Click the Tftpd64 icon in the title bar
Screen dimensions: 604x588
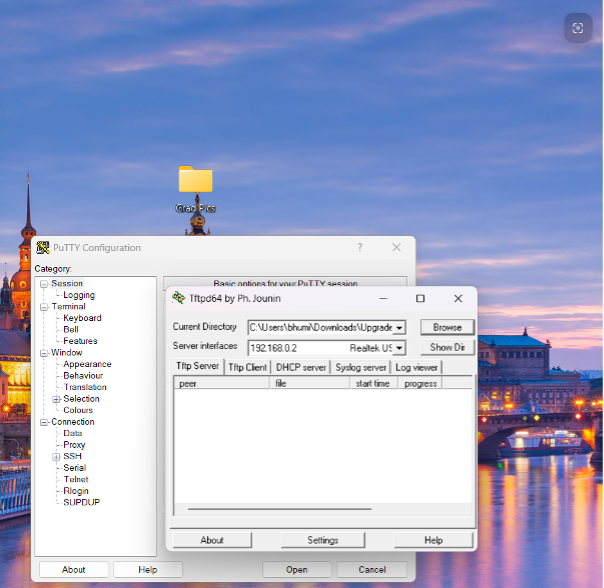coord(179,298)
